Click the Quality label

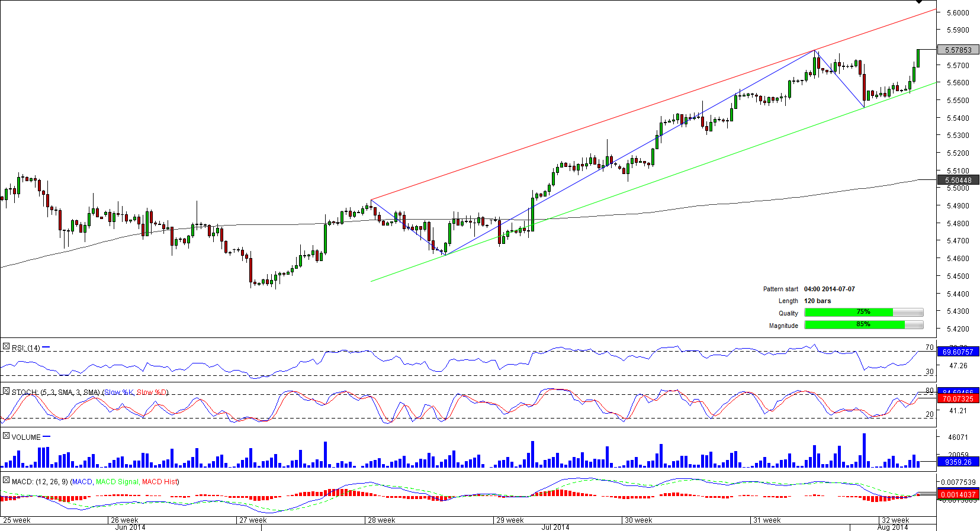click(x=788, y=314)
